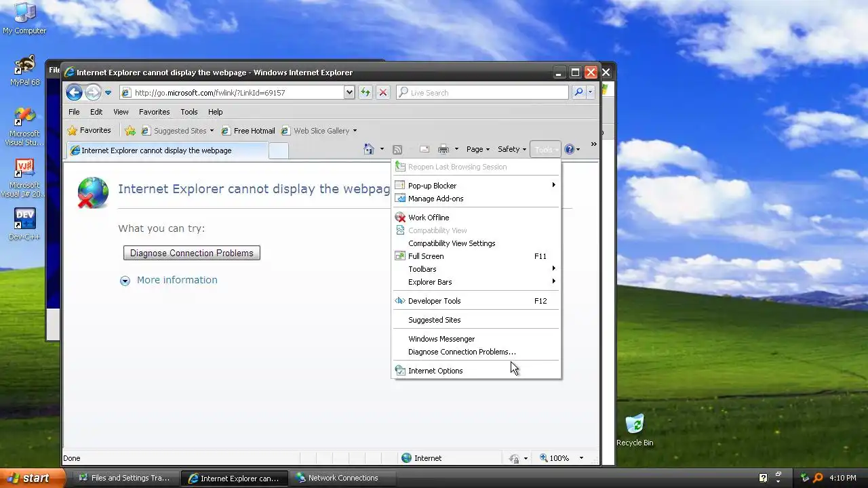Open the Edit menu
The image size is (868, 488).
click(x=96, y=112)
